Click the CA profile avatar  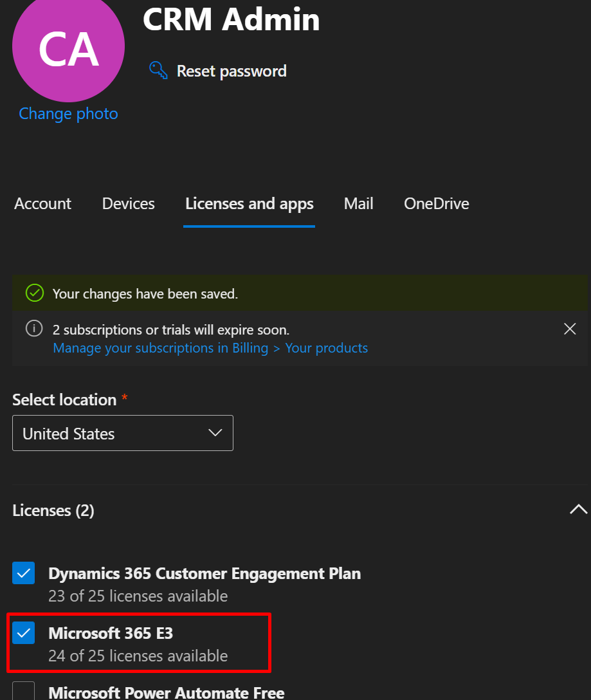(x=68, y=46)
